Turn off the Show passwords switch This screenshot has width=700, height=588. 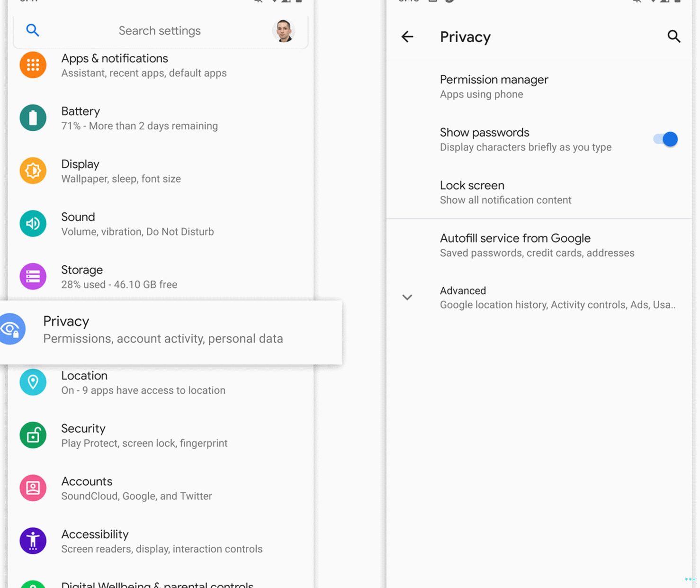point(665,139)
